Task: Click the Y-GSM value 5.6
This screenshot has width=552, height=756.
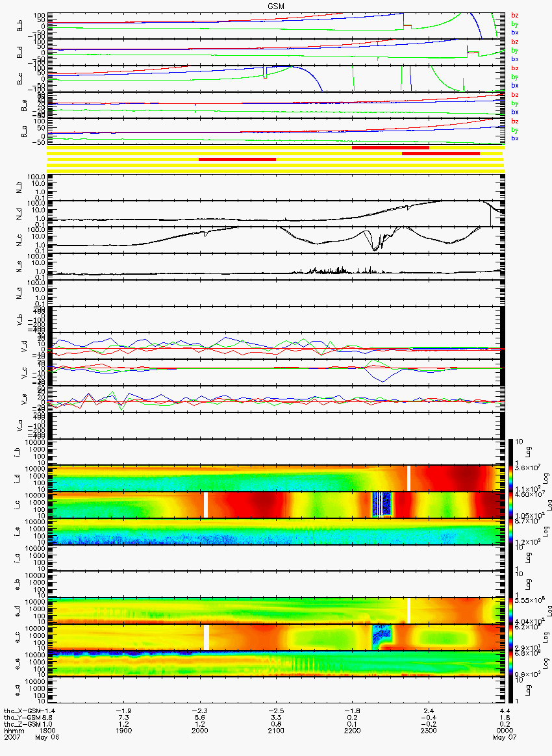Action: point(200,718)
